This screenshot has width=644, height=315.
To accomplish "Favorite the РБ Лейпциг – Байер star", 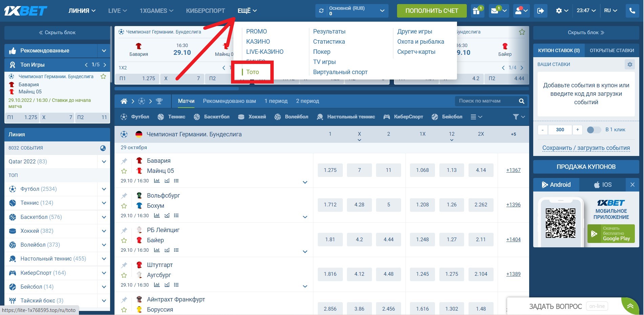I will (124, 241).
